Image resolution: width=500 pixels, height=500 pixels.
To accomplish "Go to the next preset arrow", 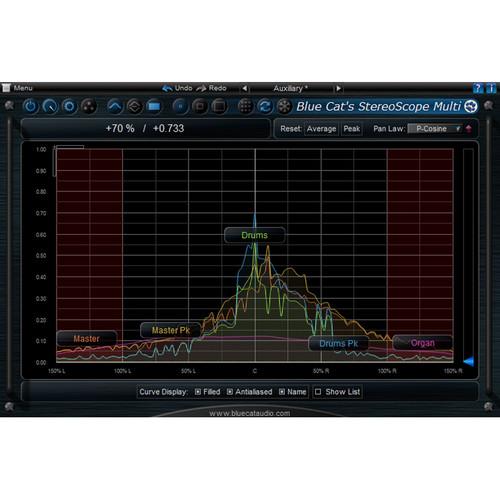I will (x=338, y=88).
